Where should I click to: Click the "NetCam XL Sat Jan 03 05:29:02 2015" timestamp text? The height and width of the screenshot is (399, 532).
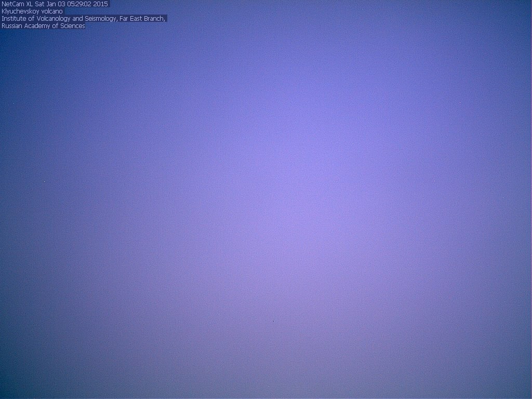click(55, 4)
